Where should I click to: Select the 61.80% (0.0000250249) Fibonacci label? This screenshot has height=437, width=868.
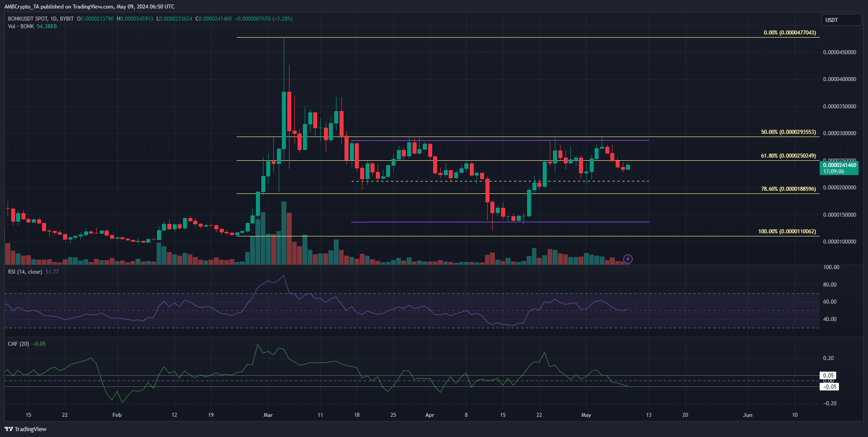pyautogui.click(x=788, y=156)
